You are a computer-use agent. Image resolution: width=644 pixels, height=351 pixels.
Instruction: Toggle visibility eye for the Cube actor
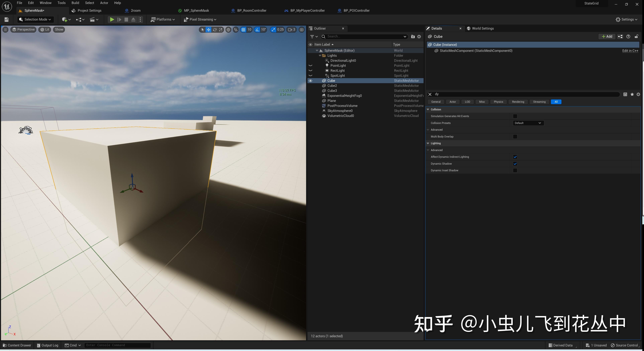[x=310, y=81]
